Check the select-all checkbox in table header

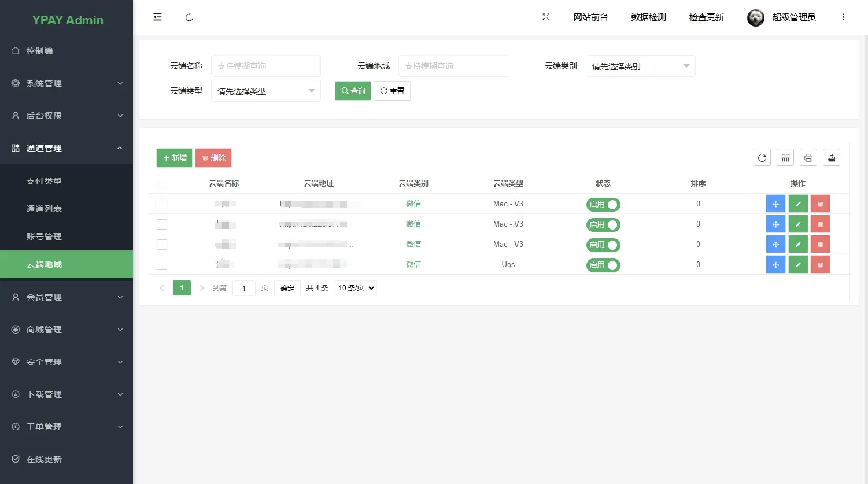(162, 184)
